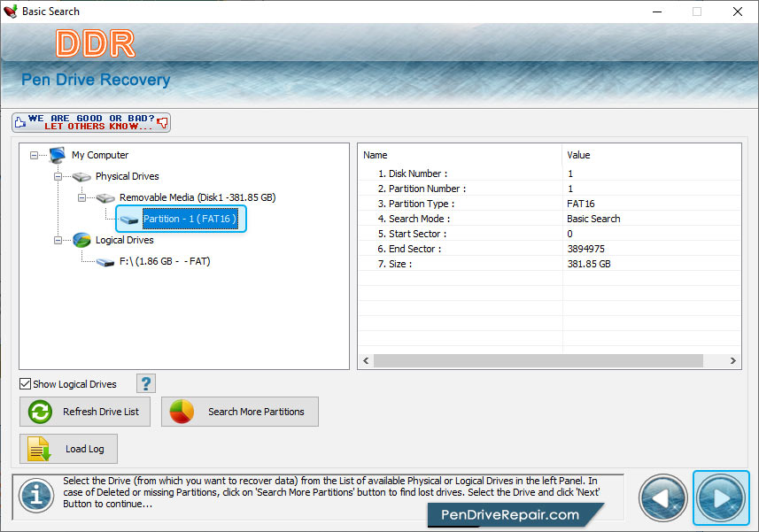Screen dimensions: 759x532
Task: Click the Load Log document icon
Action: pos(39,449)
